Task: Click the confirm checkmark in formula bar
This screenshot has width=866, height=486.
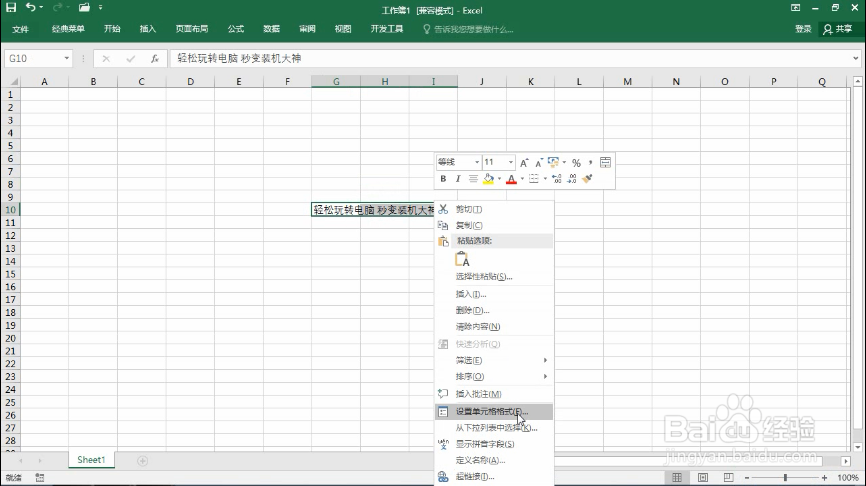Action: [130, 59]
